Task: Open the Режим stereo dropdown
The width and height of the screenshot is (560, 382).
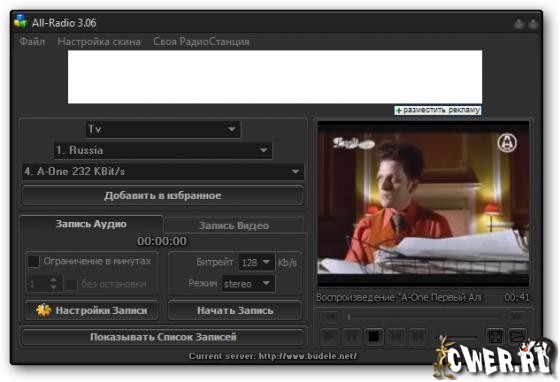Action: pos(249,284)
